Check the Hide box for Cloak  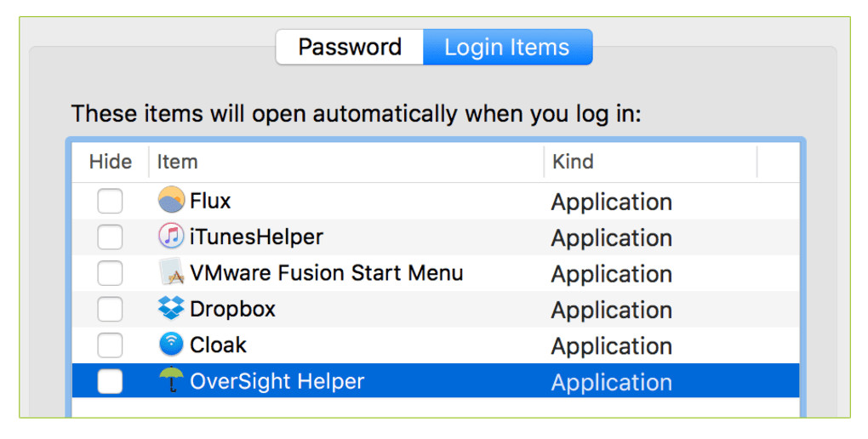[110, 345]
